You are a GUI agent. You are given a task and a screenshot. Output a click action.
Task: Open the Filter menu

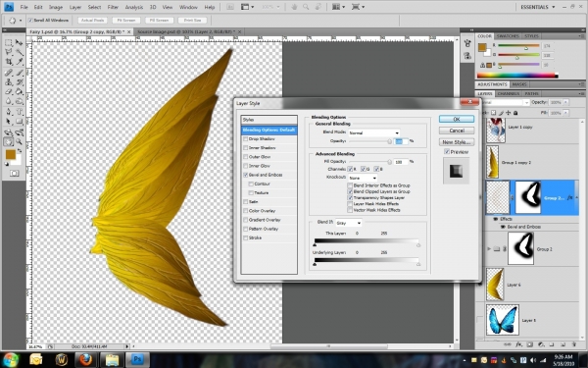coord(113,7)
